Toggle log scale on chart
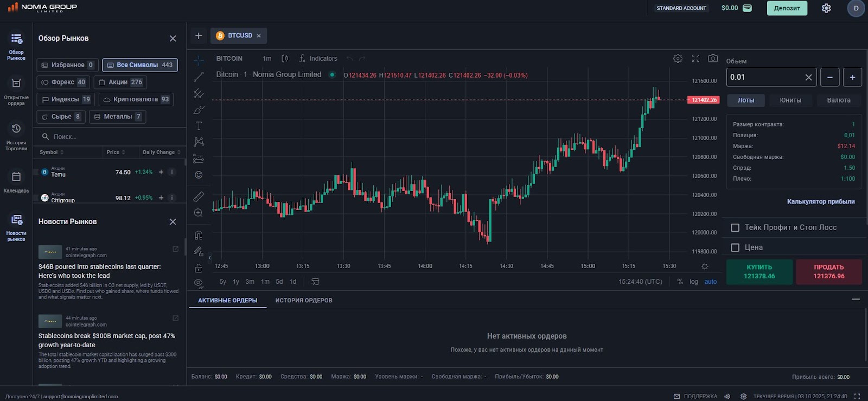Image resolution: width=868 pixels, height=401 pixels. point(694,282)
